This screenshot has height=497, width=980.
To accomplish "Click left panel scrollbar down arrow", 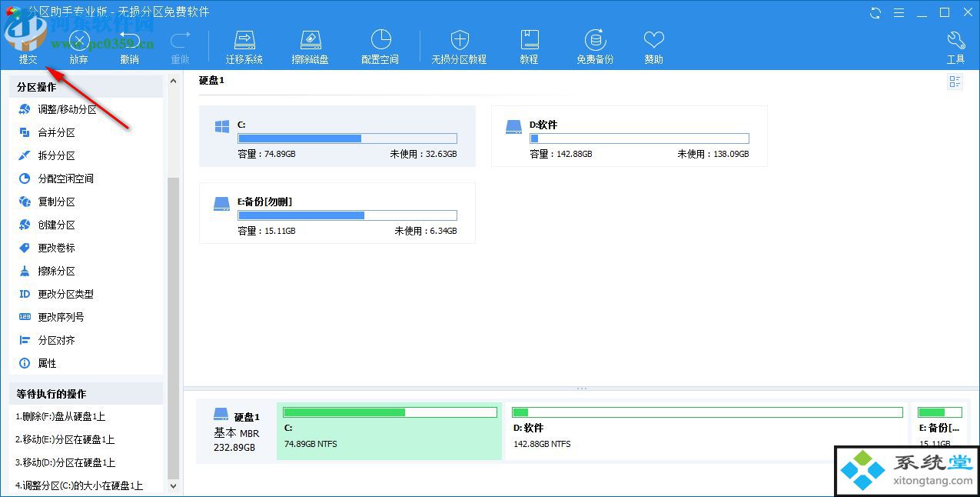I will point(173,485).
